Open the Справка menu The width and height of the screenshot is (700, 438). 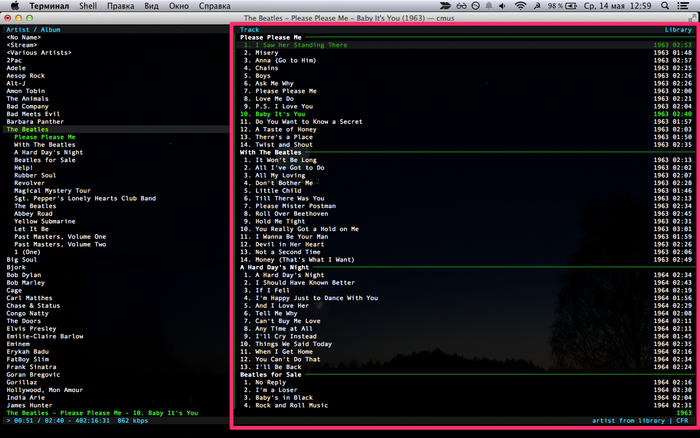tap(214, 6)
